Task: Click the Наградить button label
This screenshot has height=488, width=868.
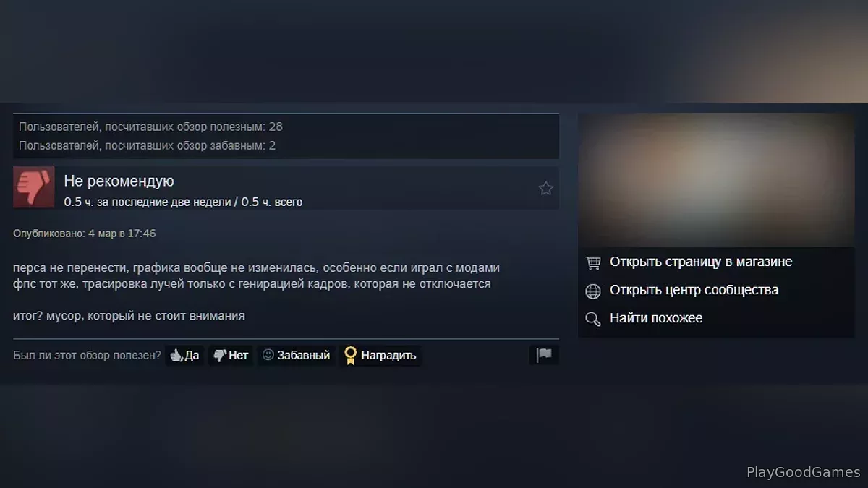Action: 388,355
